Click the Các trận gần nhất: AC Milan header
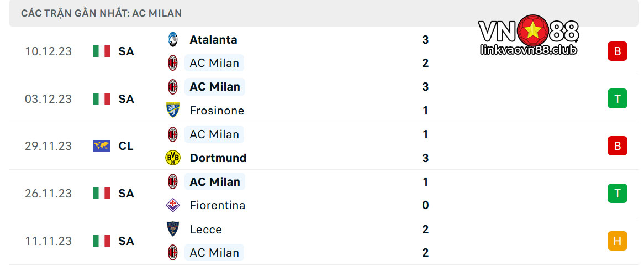This screenshot has height=271, width=644. (x=102, y=13)
